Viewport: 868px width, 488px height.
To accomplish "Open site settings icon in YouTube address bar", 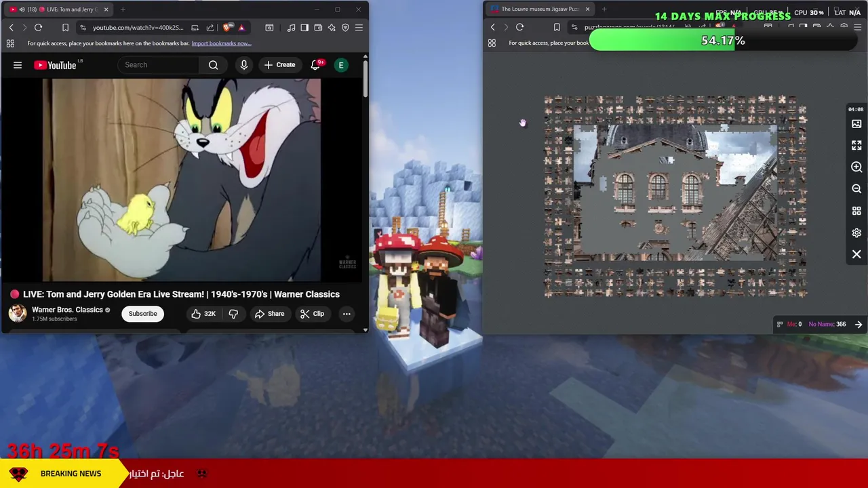I will [x=83, y=28].
